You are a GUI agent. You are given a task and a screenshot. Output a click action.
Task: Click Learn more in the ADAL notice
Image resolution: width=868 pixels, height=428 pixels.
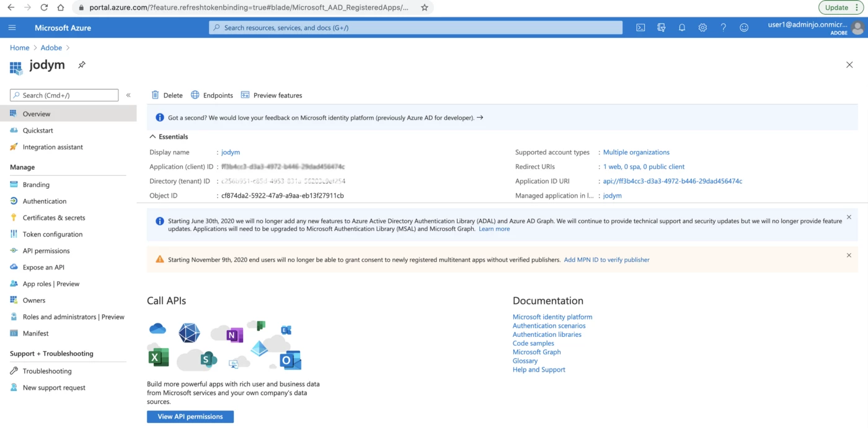(x=494, y=229)
